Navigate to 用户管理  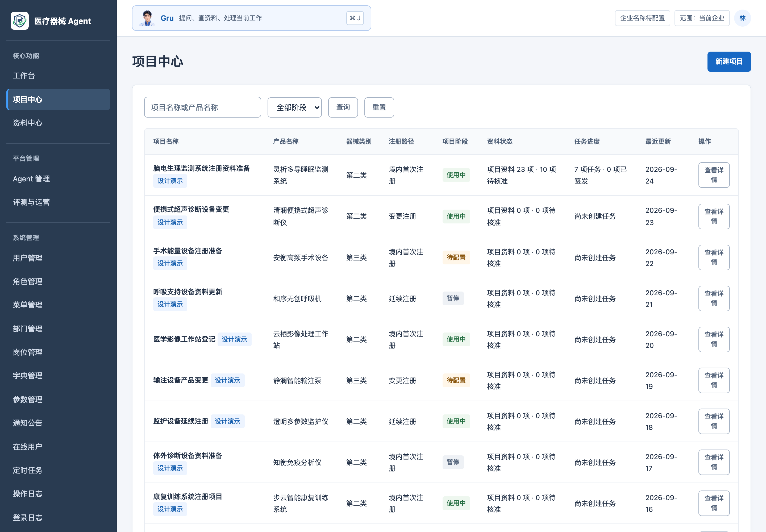point(58,258)
